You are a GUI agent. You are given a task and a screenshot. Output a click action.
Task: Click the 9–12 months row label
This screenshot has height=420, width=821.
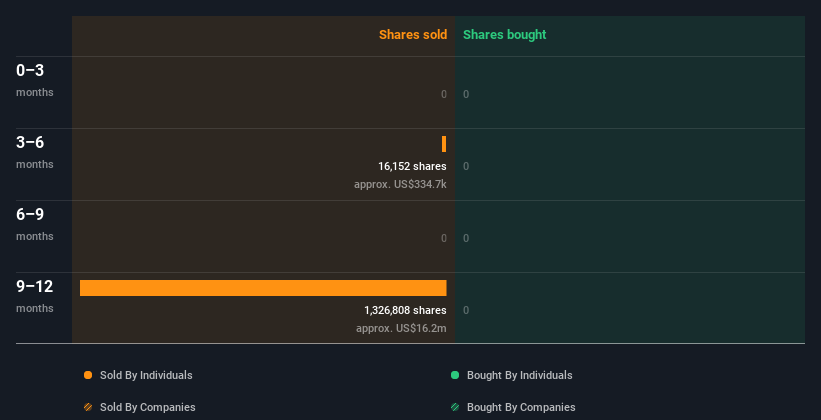coord(35,295)
